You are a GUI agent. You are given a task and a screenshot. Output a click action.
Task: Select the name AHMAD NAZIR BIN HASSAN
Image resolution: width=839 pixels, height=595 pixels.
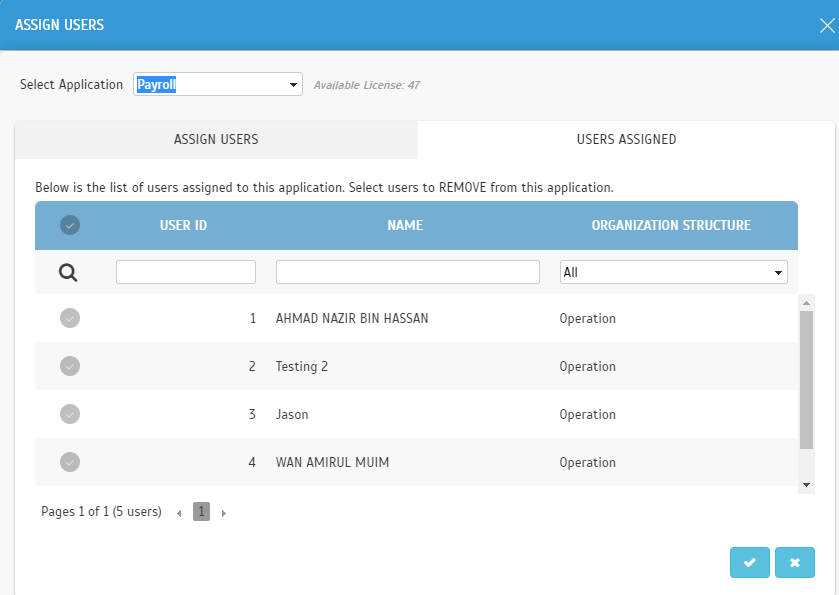coord(352,318)
